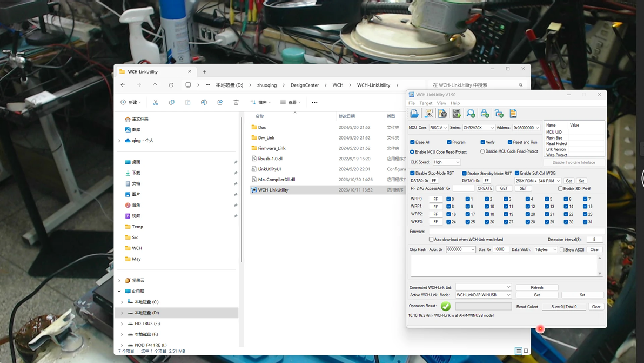Click the refresh icon in Explorer navigation

(171, 85)
